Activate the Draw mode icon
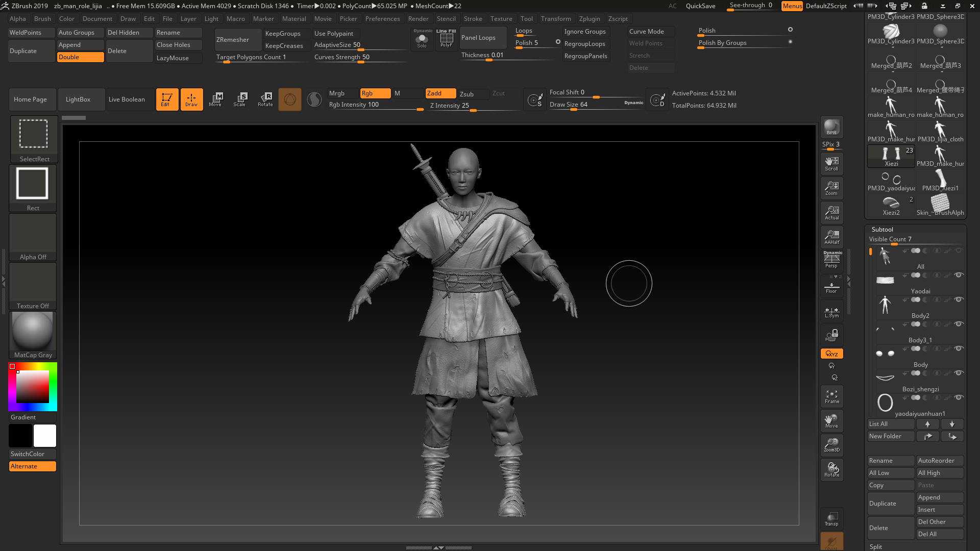Image resolution: width=980 pixels, height=551 pixels. [191, 99]
